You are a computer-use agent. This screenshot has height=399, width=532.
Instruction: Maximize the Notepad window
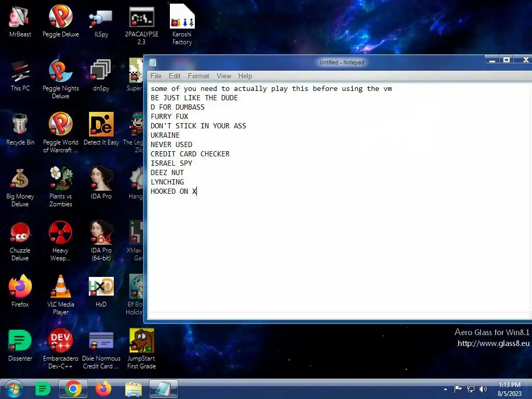tap(507, 60)
